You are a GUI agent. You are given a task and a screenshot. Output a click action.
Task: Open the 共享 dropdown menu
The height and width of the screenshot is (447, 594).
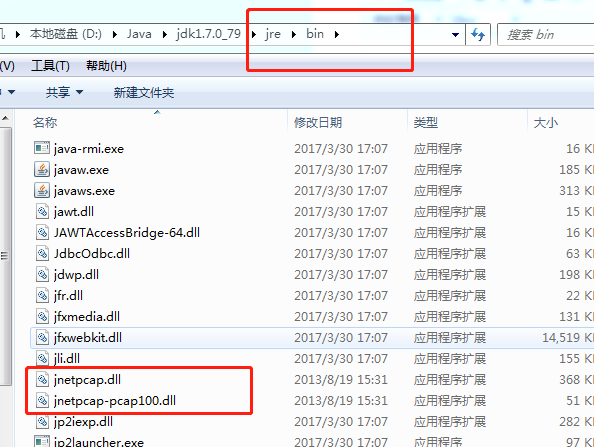point(64,92)
